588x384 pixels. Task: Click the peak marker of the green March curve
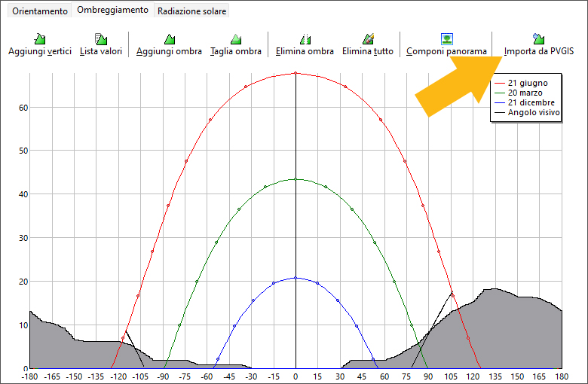click(x=296, y=179)
